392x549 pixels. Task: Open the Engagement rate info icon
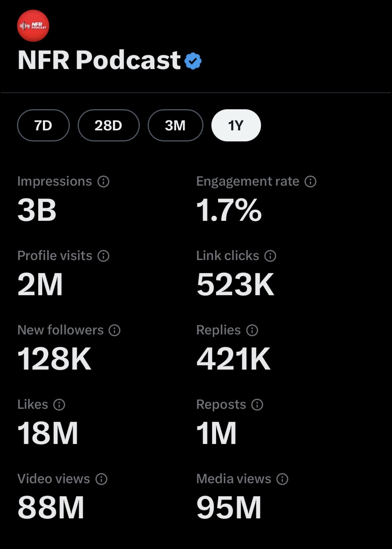tap(311, 182)
